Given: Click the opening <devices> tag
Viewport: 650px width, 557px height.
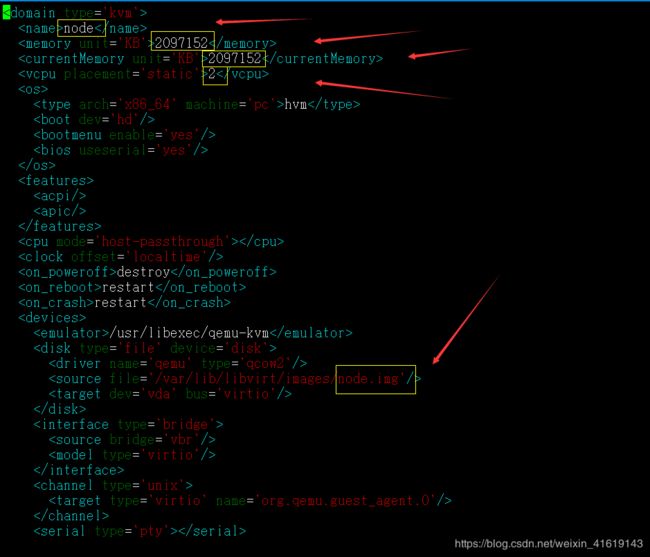Looking at the screenshot, I should [x=52, y=317].
